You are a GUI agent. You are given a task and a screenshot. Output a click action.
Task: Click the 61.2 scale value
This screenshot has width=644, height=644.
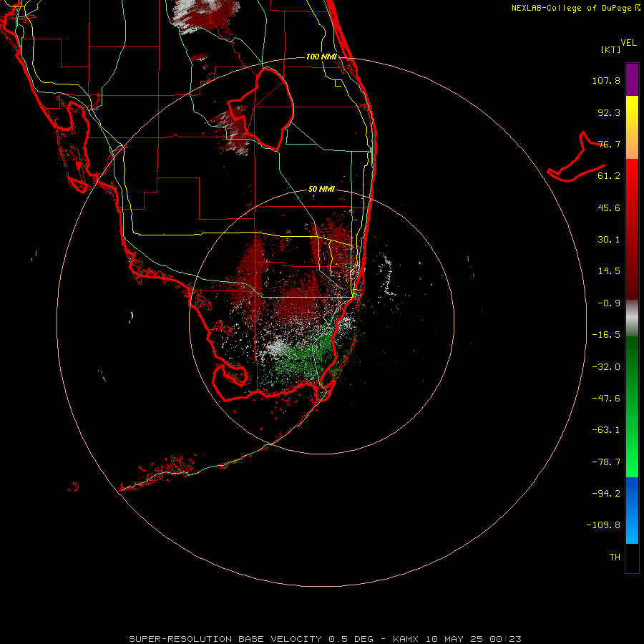609,176
